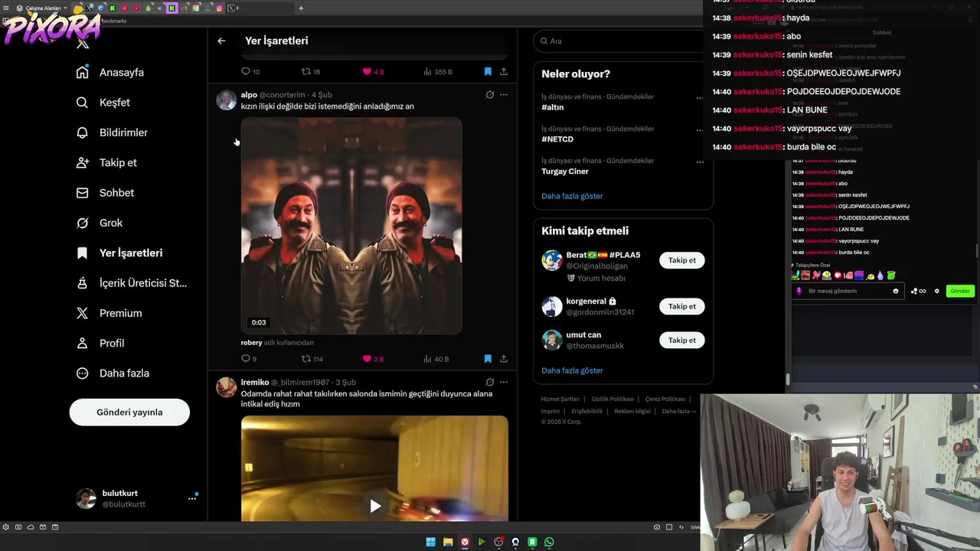The image size is (980, 551).
Task: Open the Windows Start button
Action: click(430, 542)
